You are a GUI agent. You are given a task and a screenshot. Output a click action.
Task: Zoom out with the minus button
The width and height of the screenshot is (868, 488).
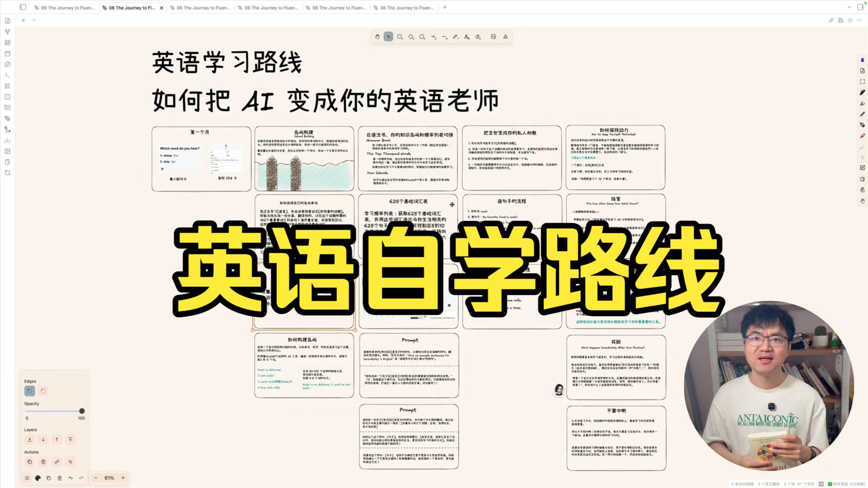(x=96, y=478)
